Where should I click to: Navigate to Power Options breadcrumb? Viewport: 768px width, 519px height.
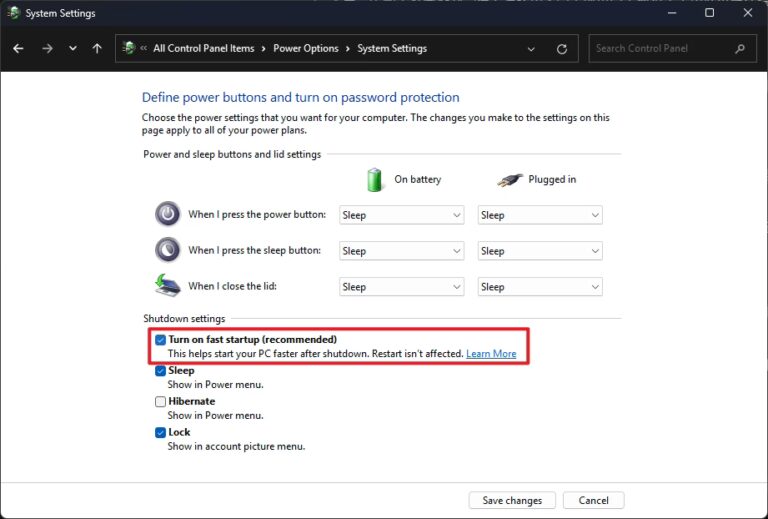pos(306,48)
